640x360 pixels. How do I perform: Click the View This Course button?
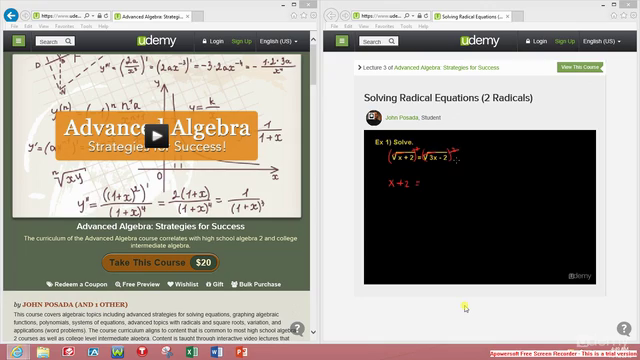tap(580, 67)
